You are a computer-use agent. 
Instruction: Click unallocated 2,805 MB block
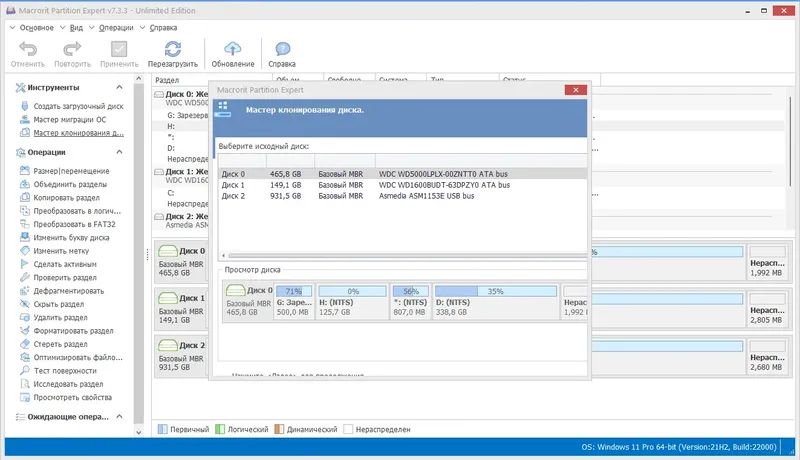coord(767,308)
